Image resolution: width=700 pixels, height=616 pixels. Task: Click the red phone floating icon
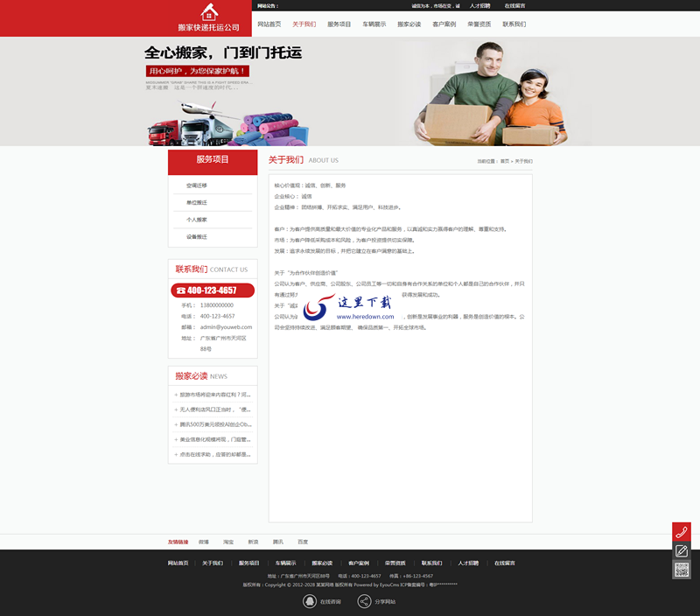(681, 532)
